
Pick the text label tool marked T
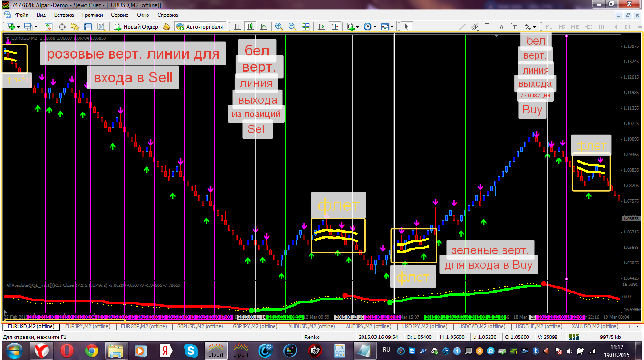[x=514, y=27]
